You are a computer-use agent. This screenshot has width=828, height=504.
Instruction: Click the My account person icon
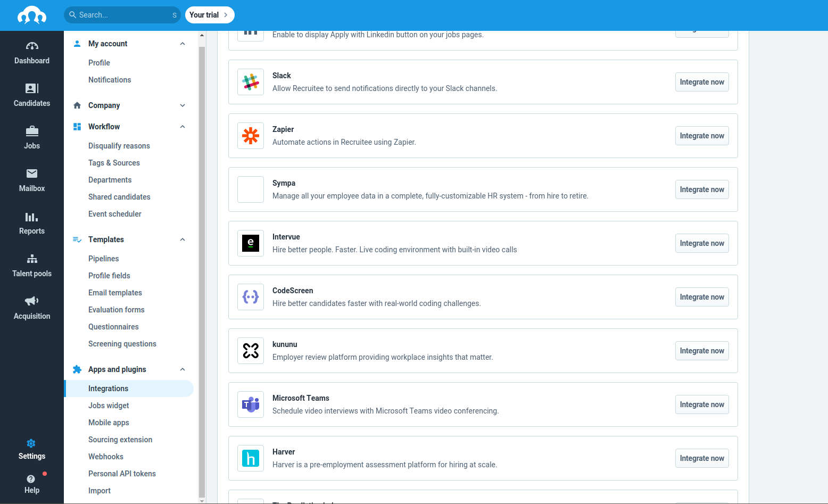pyautogui.click(x=77, y=44)
